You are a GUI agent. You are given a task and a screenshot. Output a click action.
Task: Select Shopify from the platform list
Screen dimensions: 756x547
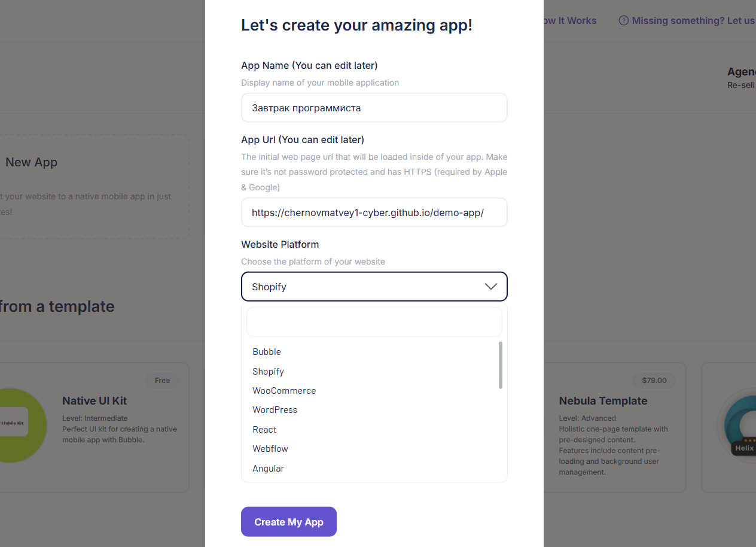click(x=268, y=372)
